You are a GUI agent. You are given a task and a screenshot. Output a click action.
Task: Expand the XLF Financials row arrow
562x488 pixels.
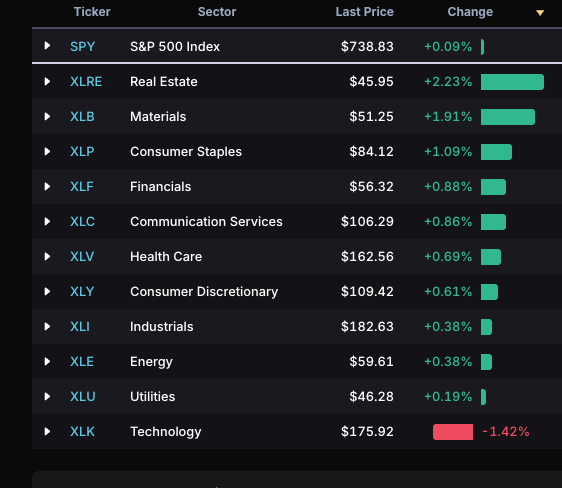pos(47,186)
